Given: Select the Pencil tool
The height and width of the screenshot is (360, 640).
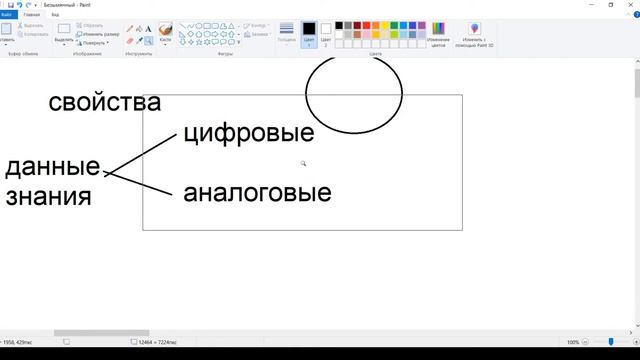Looking at the screenshot, I should [130, 29].
